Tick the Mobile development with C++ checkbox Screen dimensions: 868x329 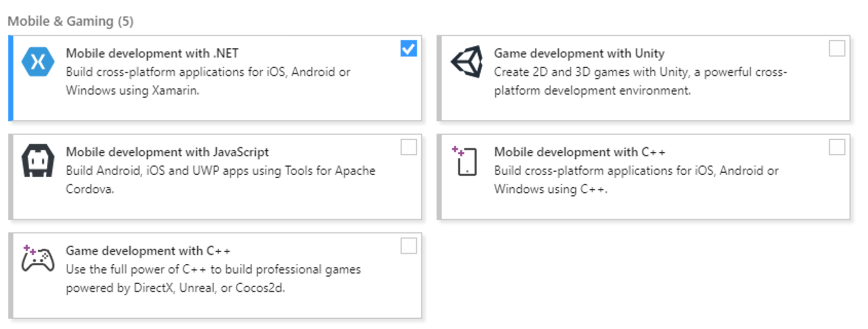[837, 148]
